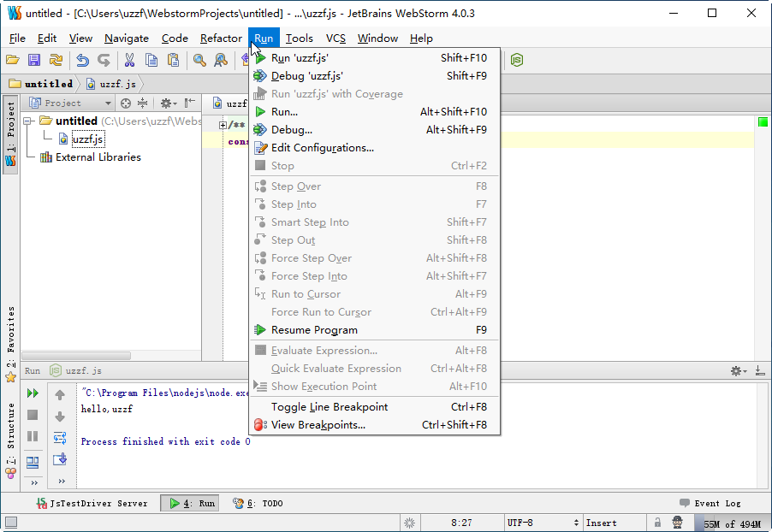Click the lock read-only status icon
This screenshot has width=772, height=532.
tap(657, 523)
